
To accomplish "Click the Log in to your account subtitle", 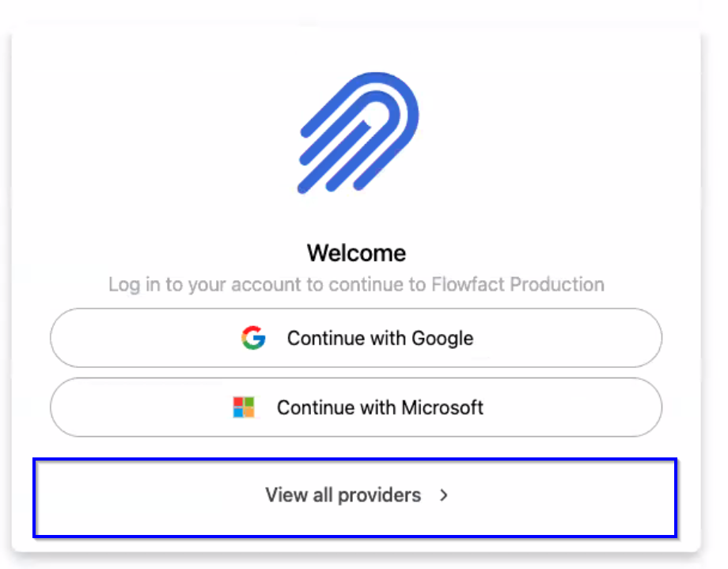I will click(356, 284).
